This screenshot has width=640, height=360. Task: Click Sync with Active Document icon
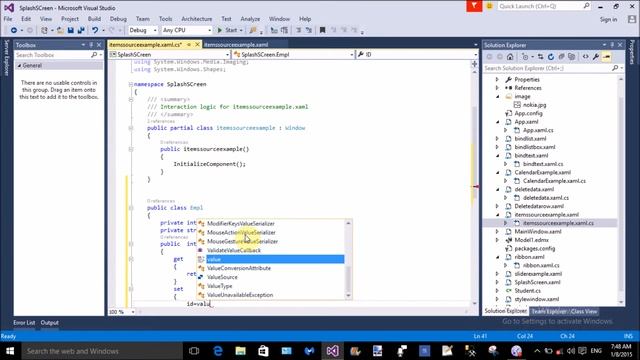540,57
